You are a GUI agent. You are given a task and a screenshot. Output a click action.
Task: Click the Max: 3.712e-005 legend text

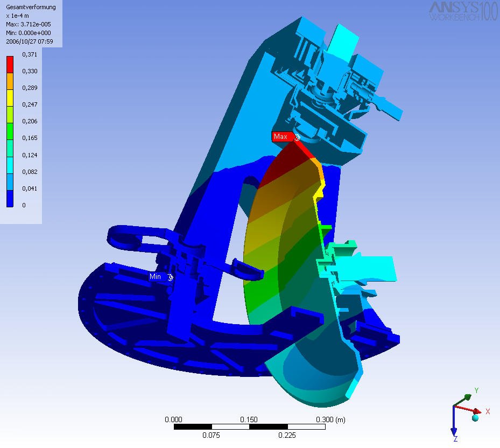click(27, 24)
